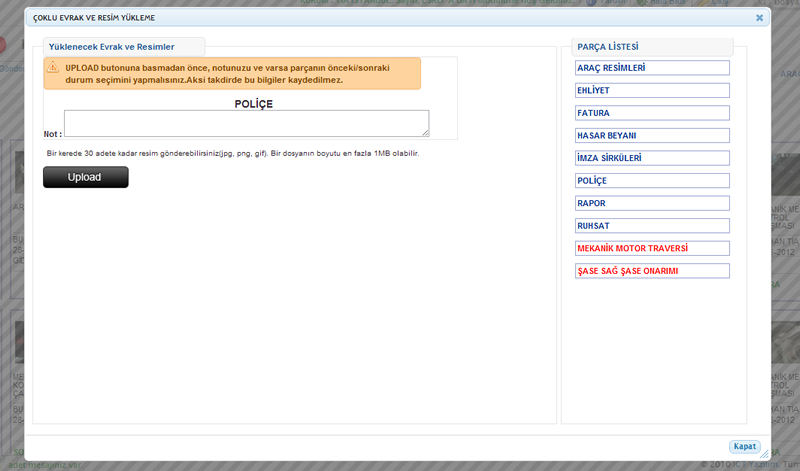Viewport: 800px width, 471px height.
Task: Select HASAR BEYANI in the list
Action: coord(652,135)
